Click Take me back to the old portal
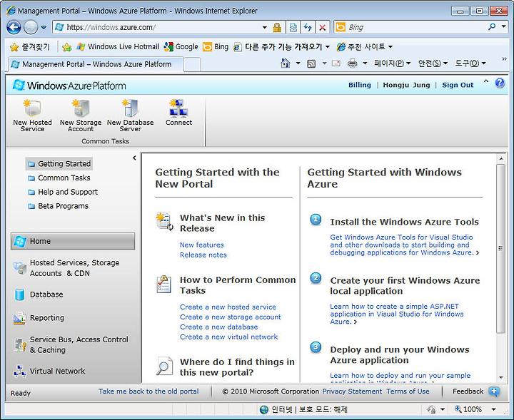514x420 pixels. [x=148, y=391]
